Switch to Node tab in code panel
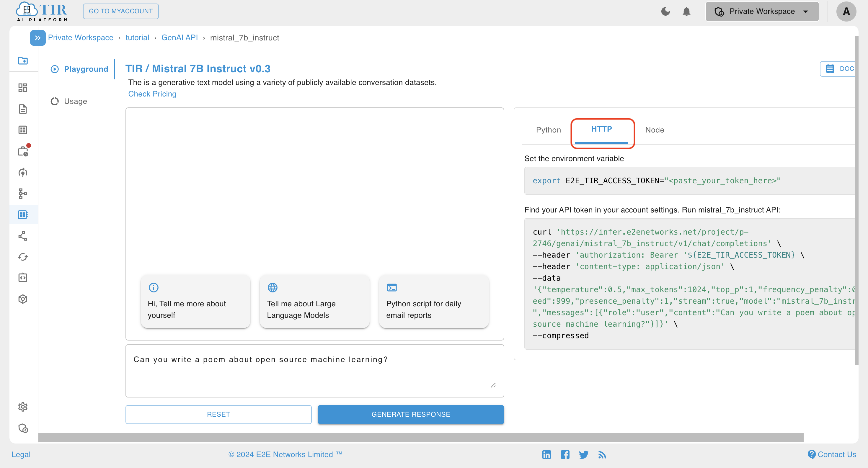This screenshot has width=868, height=468. click(654, 130)
